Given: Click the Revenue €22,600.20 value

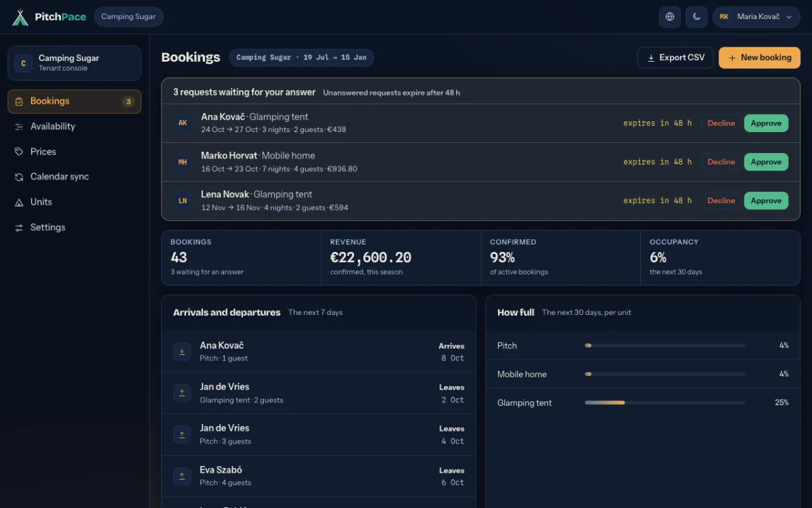Looking at the screenshot, I should (371, 257).
